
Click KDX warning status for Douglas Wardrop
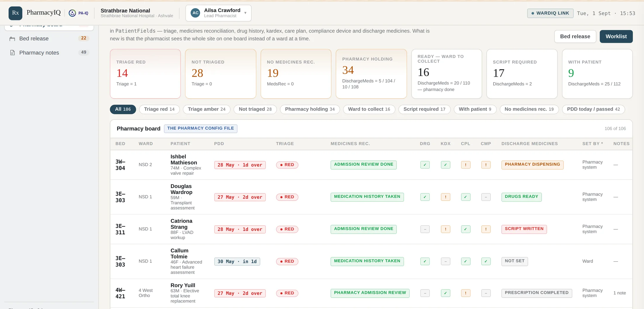pos(446,197)
